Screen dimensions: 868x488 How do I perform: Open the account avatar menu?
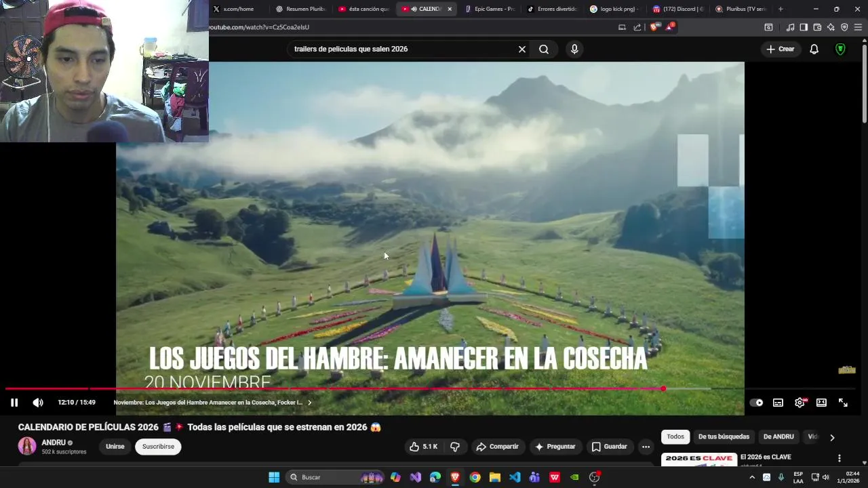840,49
